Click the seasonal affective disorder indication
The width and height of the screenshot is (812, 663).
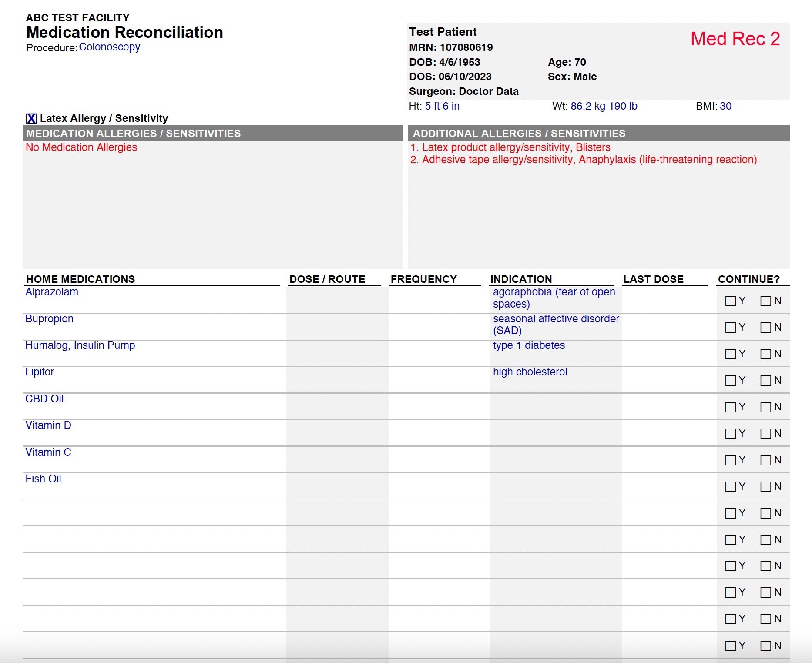tap(556, 325)
